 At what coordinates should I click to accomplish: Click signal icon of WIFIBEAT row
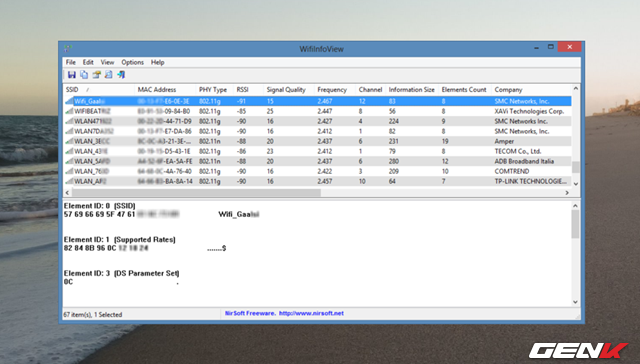point(69,111)
